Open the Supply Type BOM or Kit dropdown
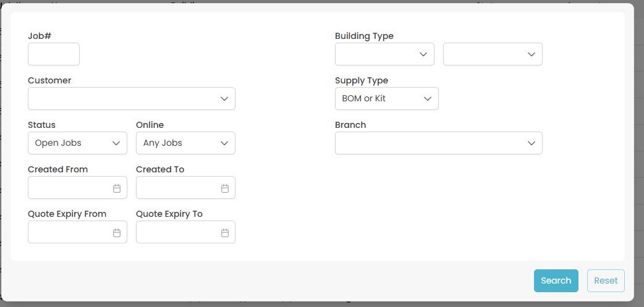This screenshot has width=644, height=307. pos(386,99)
